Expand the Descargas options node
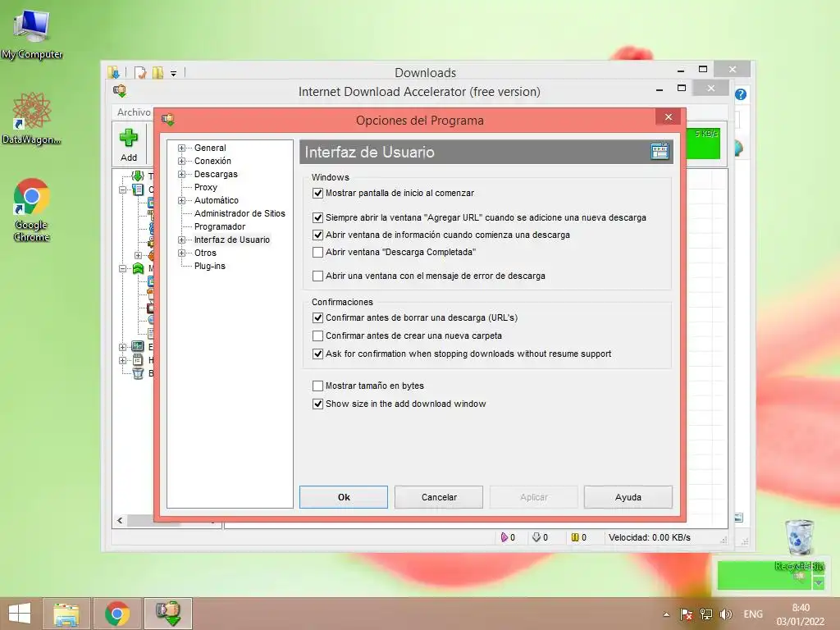The image size is (840, 630). (x=181, y=174)
